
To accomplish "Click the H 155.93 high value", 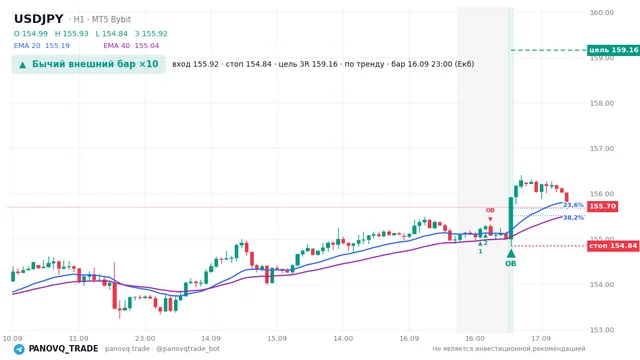I will coord(71,34).
